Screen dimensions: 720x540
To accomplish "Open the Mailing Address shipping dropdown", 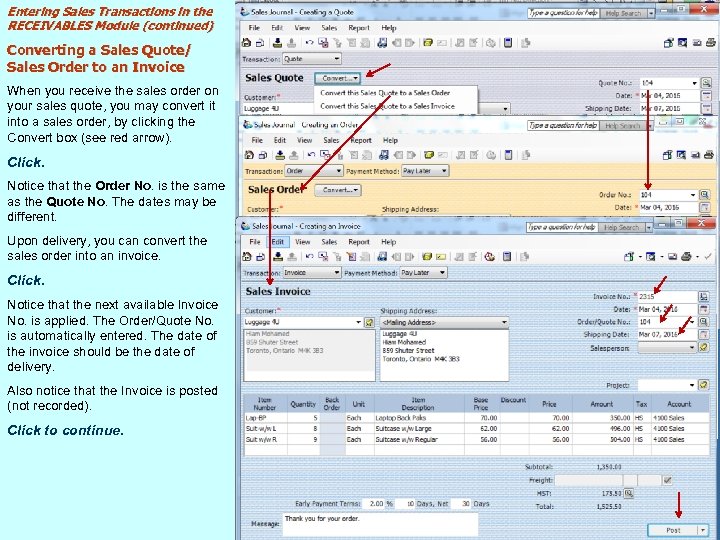I will (x=444, y=322).
